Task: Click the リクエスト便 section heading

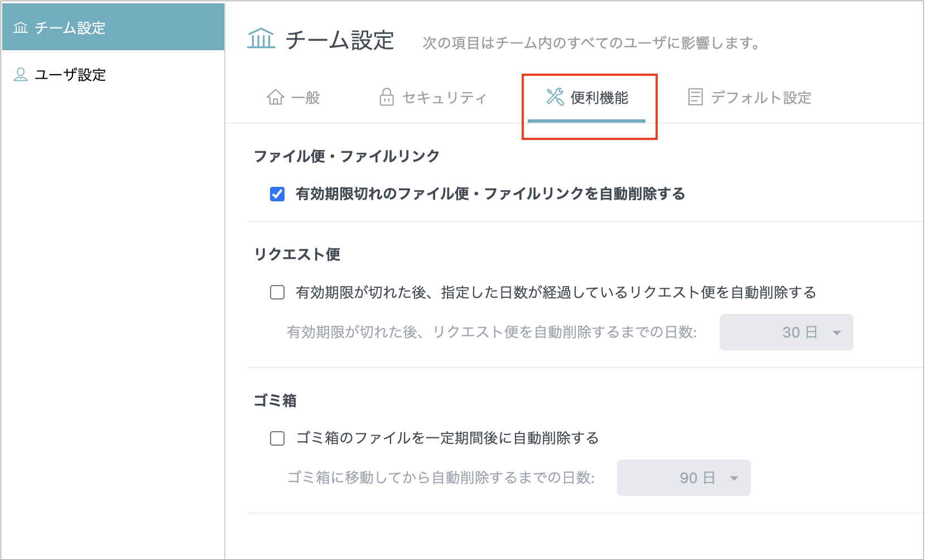Action: click(297, 254)
